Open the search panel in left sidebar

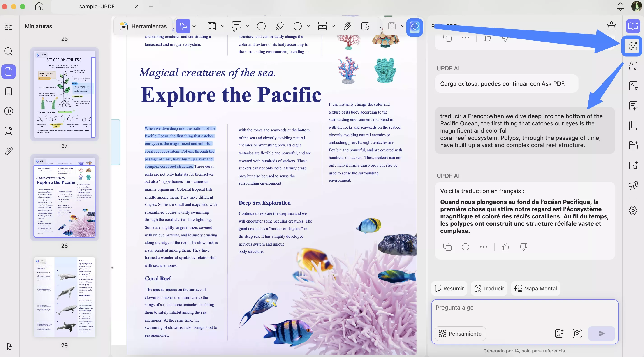tap(9, 51)
